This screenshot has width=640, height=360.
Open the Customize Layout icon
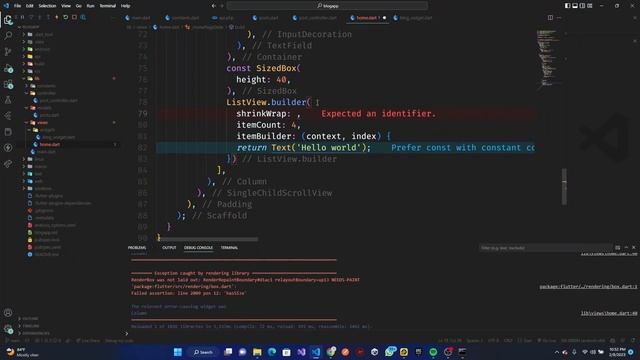click(590, 6)
